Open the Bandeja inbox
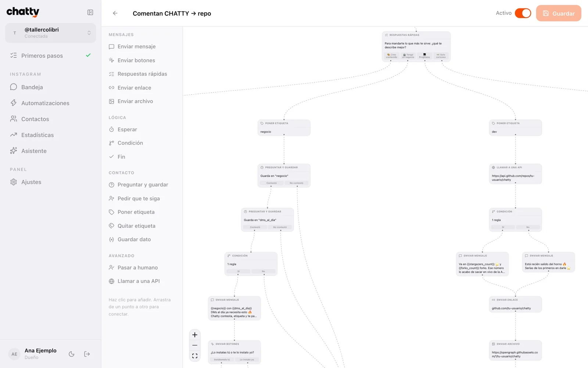 tap(50, 87)
